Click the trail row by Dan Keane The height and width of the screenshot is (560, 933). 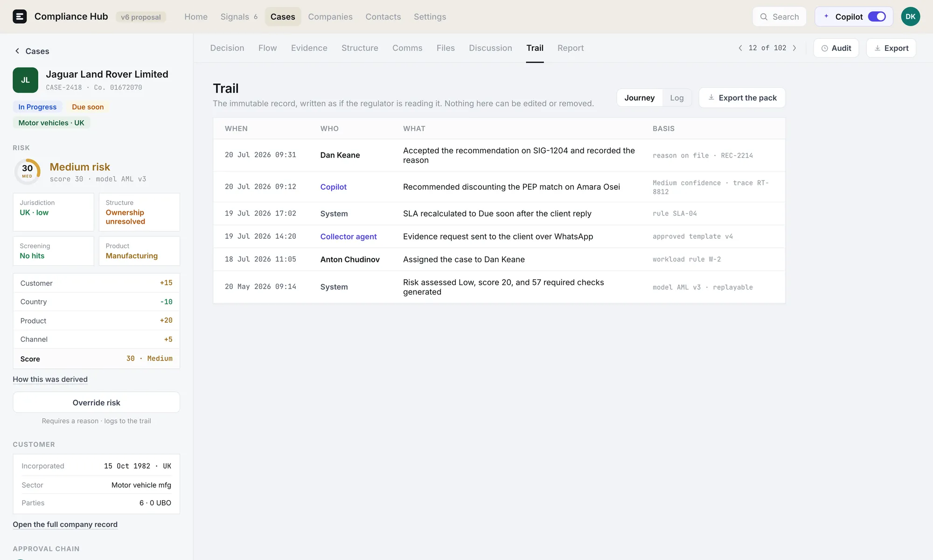click(499, 155)
